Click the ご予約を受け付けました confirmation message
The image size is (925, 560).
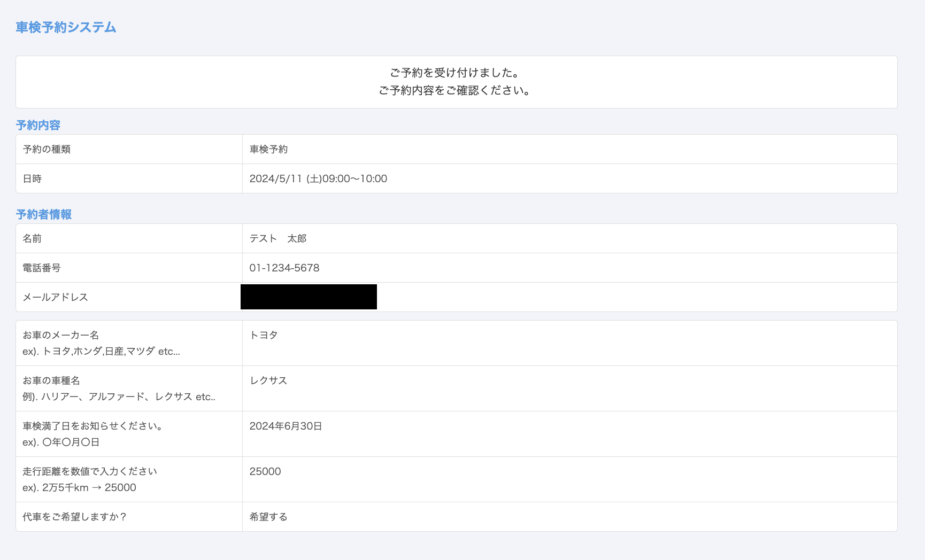click(455, 73)
